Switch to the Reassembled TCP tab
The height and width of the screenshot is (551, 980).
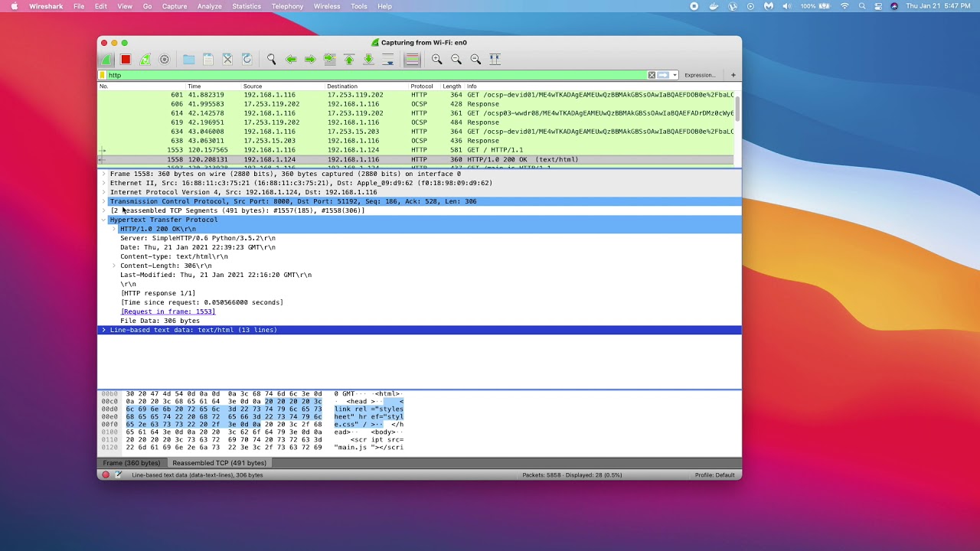219,463
